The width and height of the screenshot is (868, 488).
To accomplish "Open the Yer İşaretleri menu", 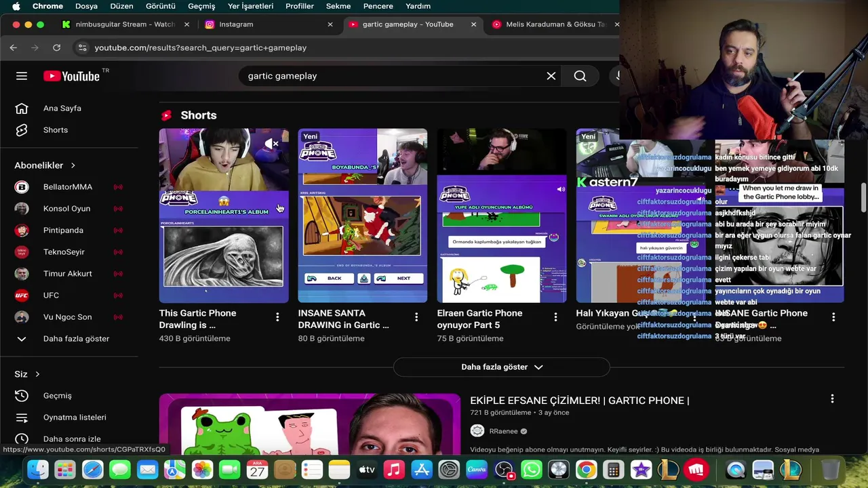I will tap(250, 6).
